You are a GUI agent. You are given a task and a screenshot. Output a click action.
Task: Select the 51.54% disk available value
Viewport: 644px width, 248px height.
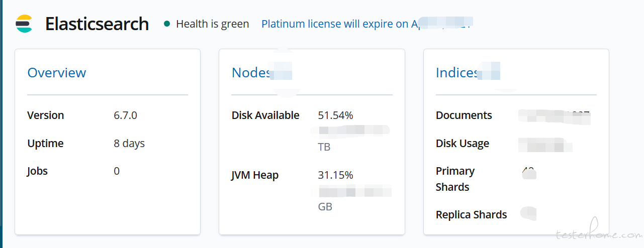coord(336,115)
